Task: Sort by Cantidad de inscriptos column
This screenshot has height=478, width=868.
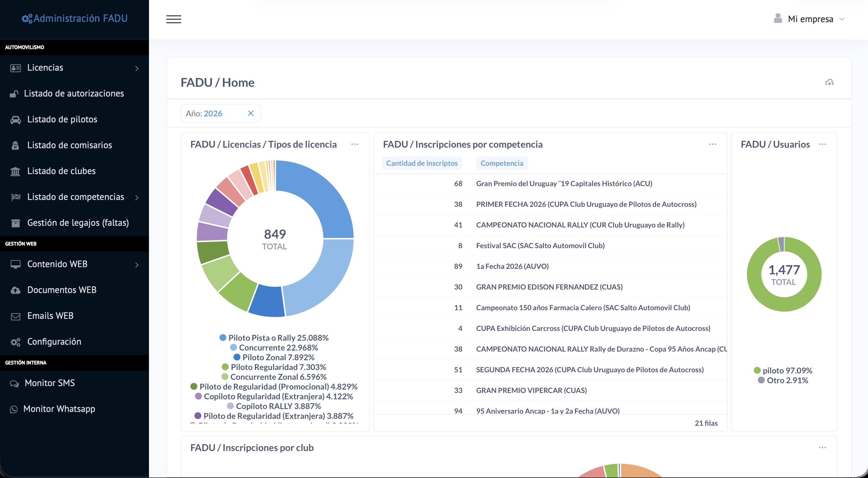Action: (422, 163)
